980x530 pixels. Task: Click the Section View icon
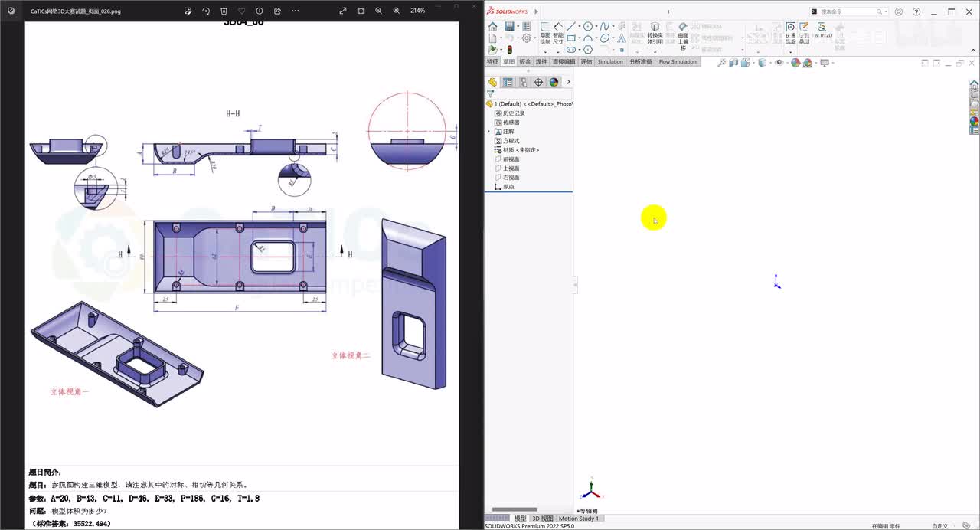tap(733, 63)
